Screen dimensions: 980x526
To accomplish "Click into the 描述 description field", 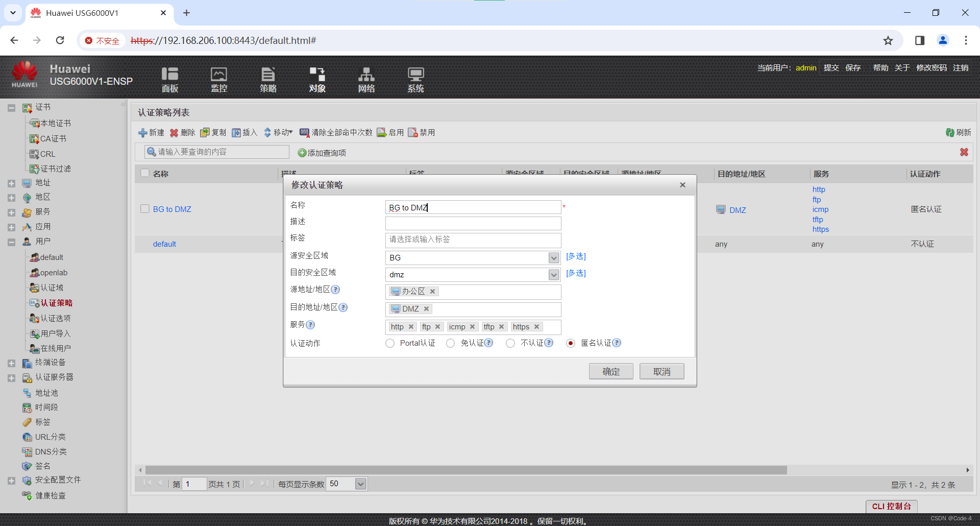I will tap(473, 223).
